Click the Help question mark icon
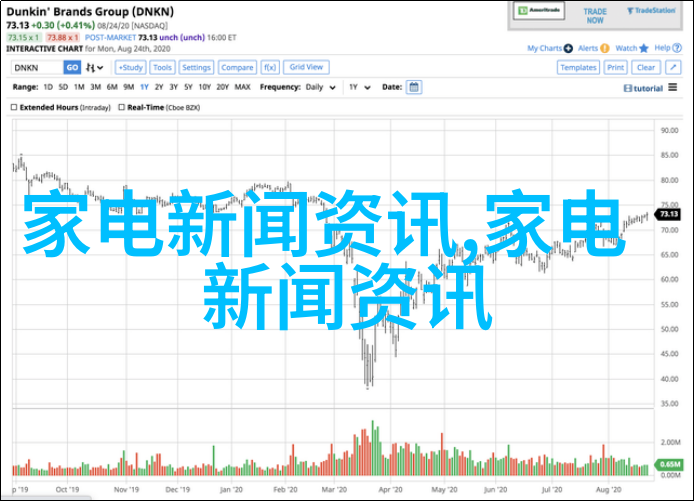Image resolution: width=695 pixels, height=502 pixels. click(677, 48)
